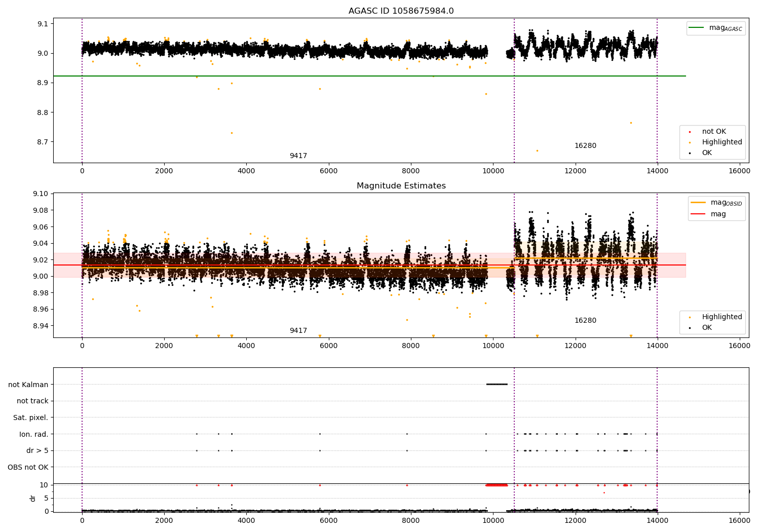Click y-axis tick "8.98" in middle plot
This screenshot has width=760, height=532.
coord(41,293)
